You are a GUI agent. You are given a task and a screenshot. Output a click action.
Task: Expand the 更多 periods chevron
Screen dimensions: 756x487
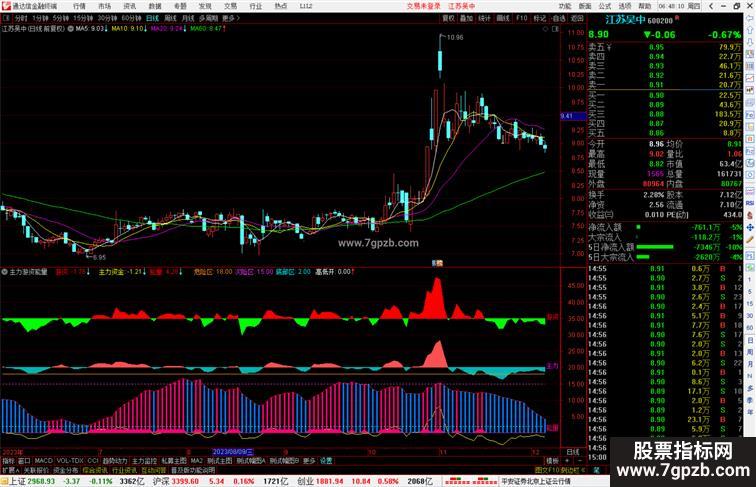point(231,18)
